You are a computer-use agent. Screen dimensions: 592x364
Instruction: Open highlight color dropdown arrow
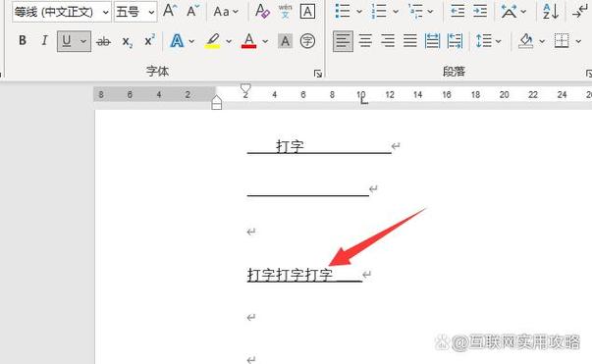[229, 41]
